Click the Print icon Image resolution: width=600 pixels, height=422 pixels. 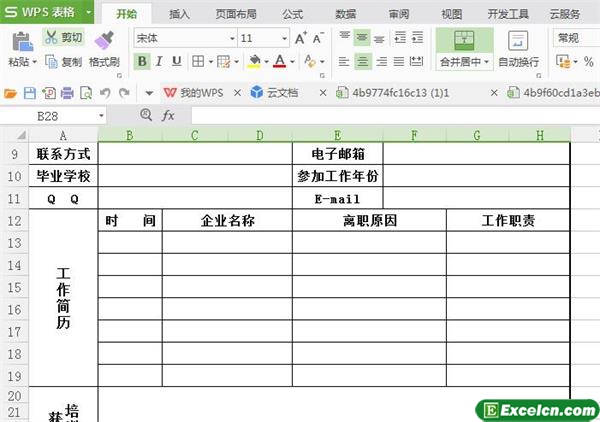coord(67,93)
